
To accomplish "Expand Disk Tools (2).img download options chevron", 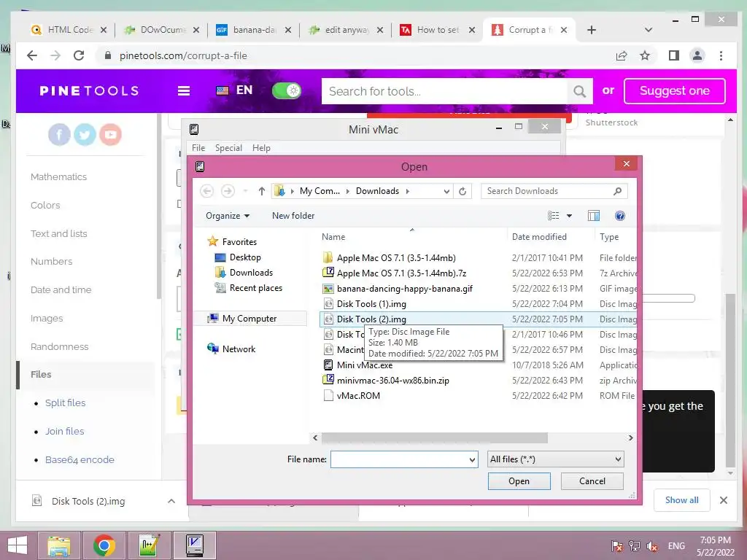I will coord(171,502).
